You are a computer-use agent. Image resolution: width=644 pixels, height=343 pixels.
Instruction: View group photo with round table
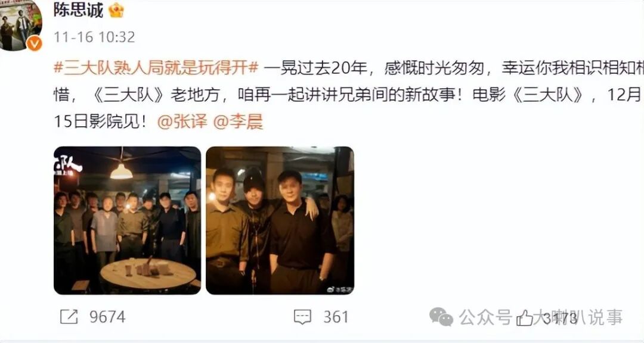(x=128, y=220)
